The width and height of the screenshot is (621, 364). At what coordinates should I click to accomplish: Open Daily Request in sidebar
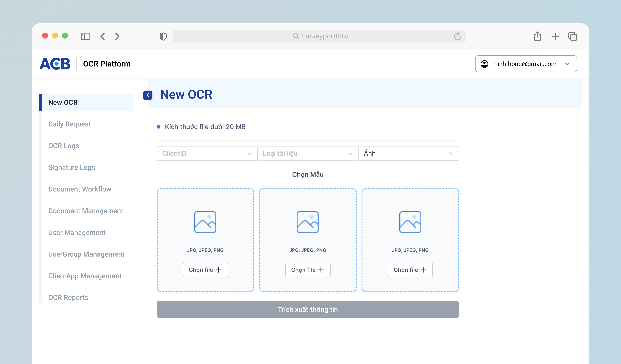click(x=69, y=124)
